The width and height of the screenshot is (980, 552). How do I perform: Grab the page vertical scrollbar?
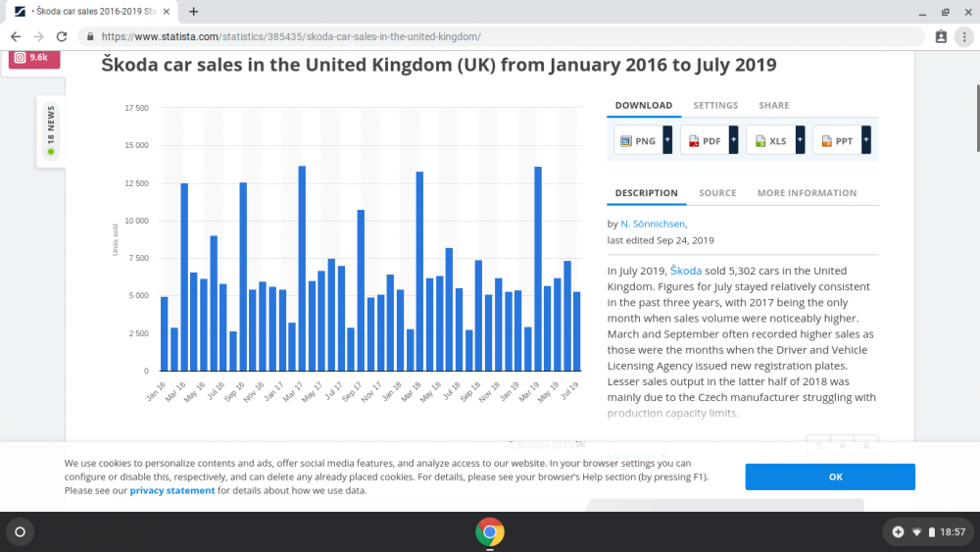(977, 118)
